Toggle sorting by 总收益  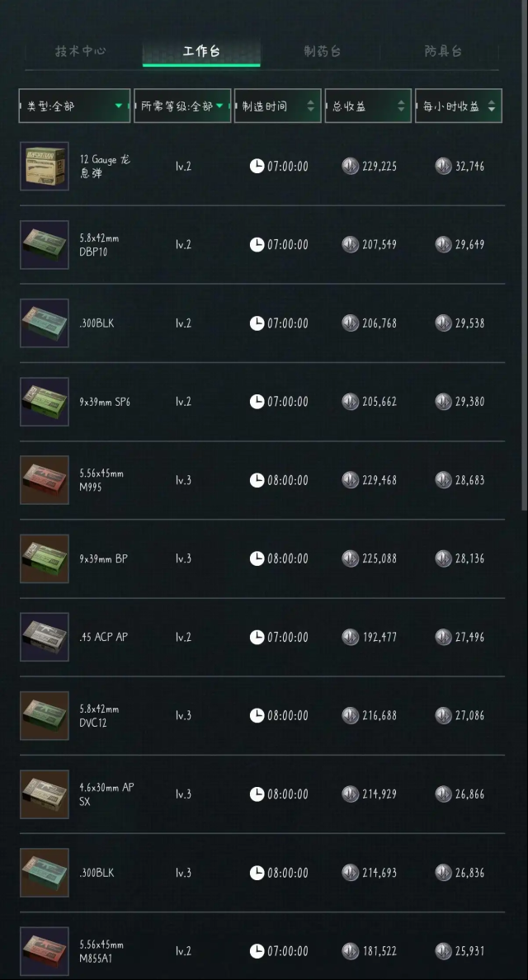tap(368, 106)
